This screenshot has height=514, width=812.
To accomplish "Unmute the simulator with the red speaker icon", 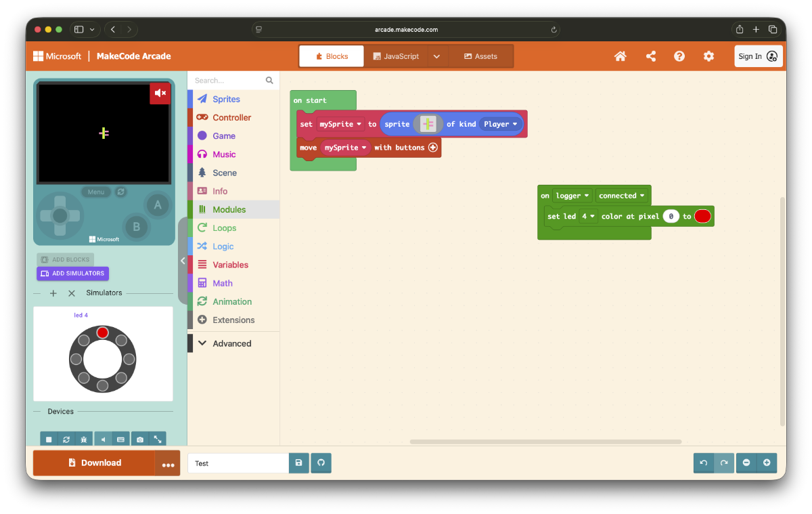I will pyautogui.click(x=160, y=93).
